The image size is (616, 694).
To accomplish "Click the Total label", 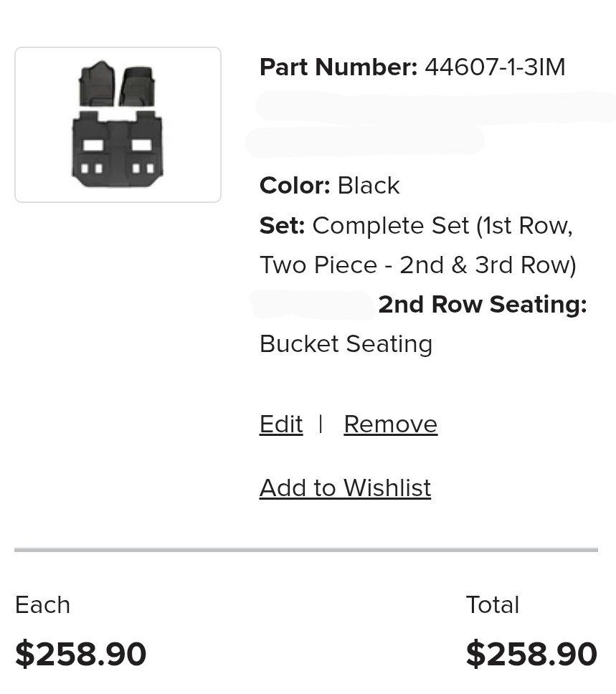I will (492, 605).
